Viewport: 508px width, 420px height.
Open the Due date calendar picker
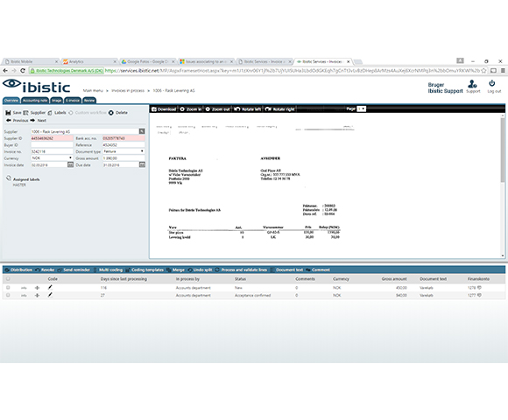[142, 164]
